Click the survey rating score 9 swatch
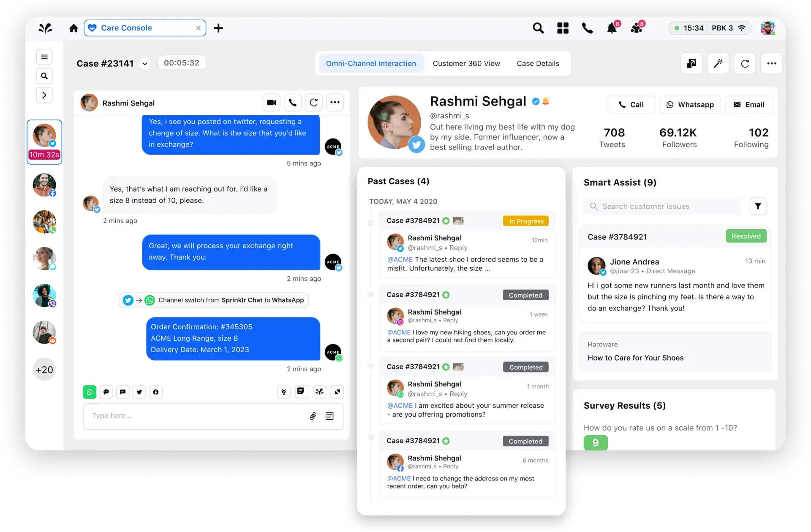Screen dimensions: 811x532 pos(595,442)
